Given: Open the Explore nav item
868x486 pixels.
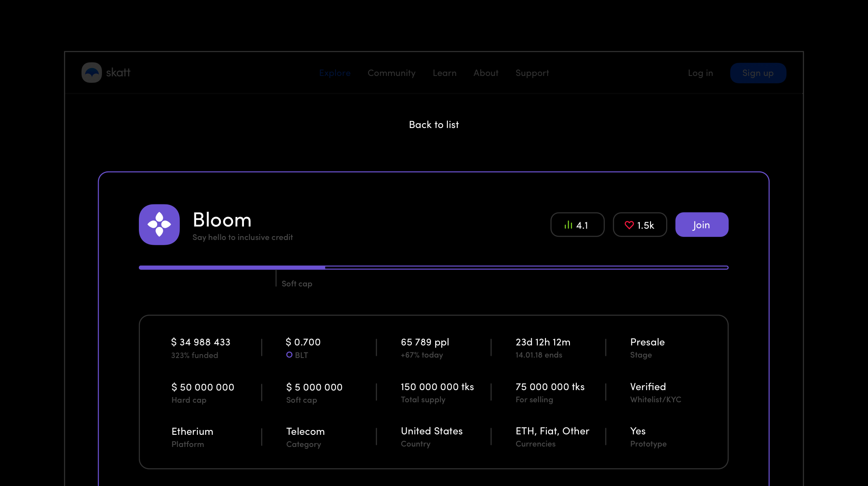Looking at the screenshot, I should click(335, 73).
